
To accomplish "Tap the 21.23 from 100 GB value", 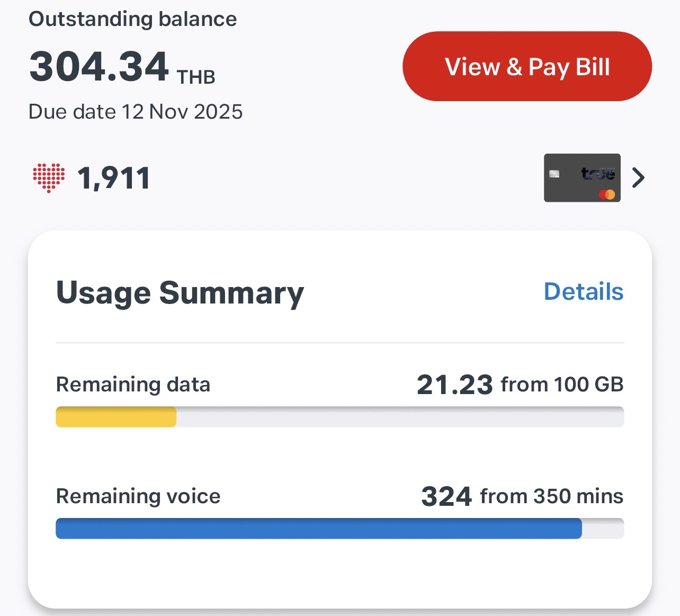I will 520,385.
